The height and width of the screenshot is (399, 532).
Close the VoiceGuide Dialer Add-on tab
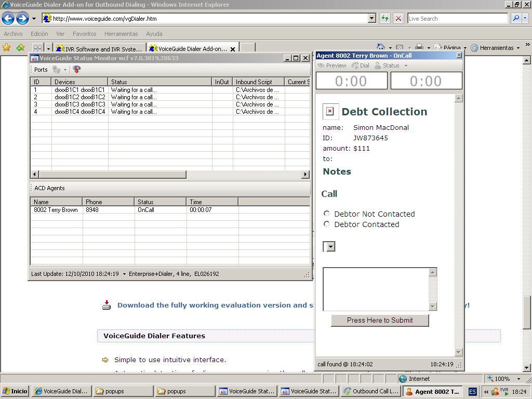point(233,49)
